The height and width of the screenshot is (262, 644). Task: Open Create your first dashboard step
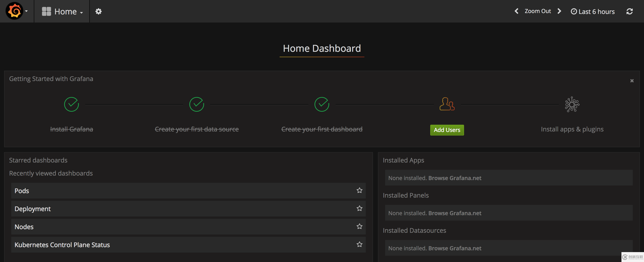click(322, 129)
